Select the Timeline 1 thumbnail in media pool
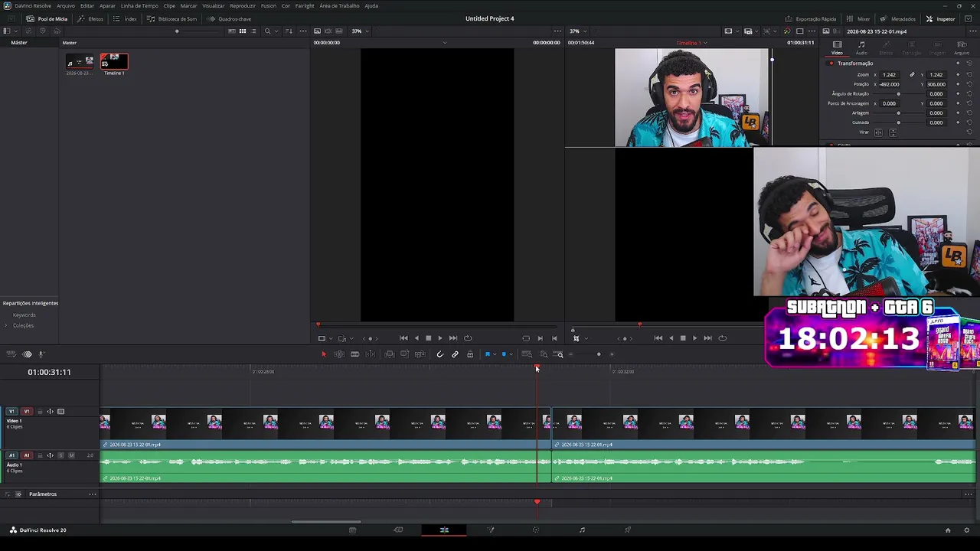The width and height of the screenshot is (980, 551). pyautogui.click(x=114, y=62)
